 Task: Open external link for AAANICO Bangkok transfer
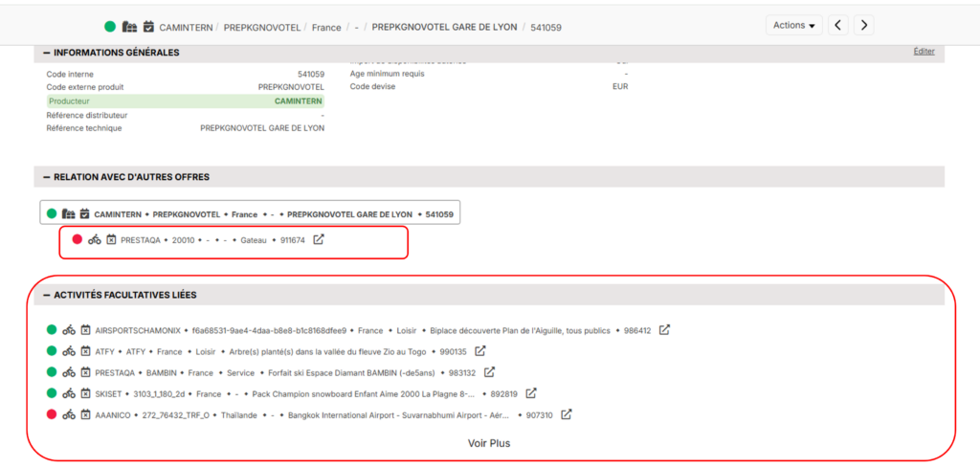pos(567,414)
